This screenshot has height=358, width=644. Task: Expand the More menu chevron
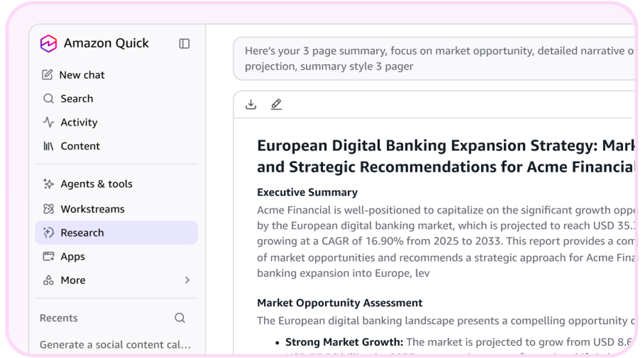187,280
